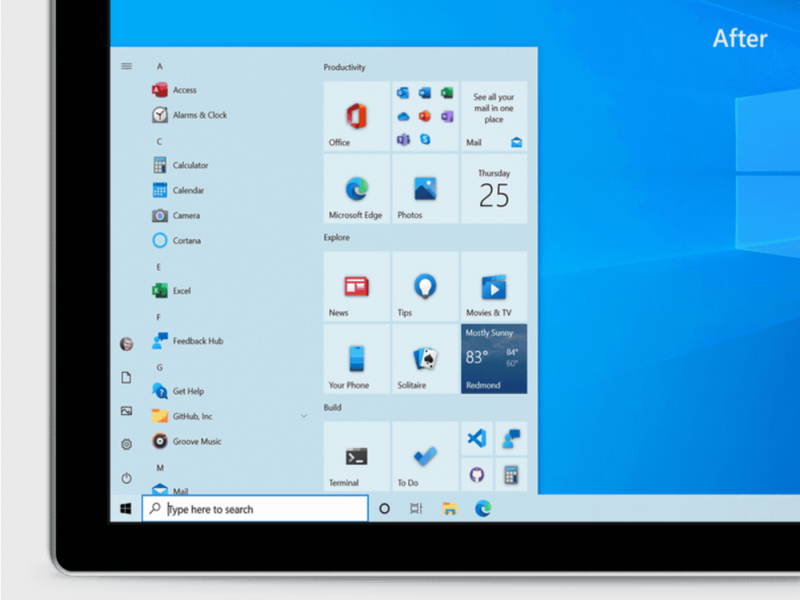Launch Movies & TV from the Start menu
Image resolution: width=800 pixels, height=600 pixels.
[493, 287]
